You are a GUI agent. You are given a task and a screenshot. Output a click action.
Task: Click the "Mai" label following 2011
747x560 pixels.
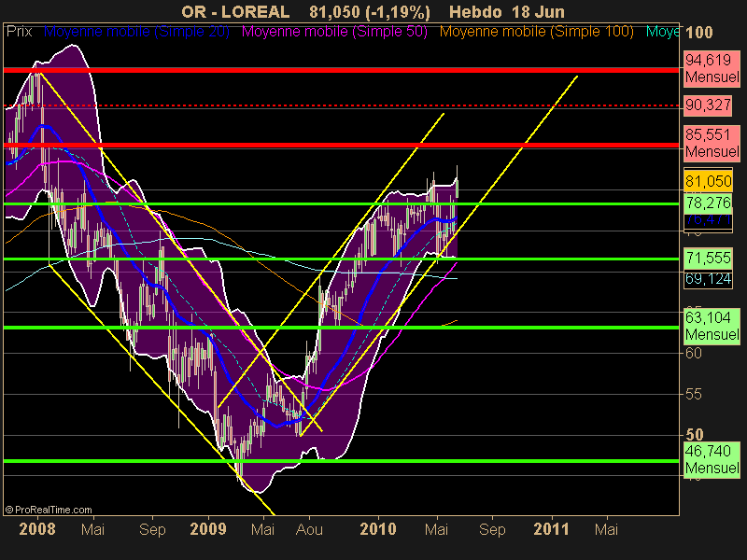coord(606,529)
